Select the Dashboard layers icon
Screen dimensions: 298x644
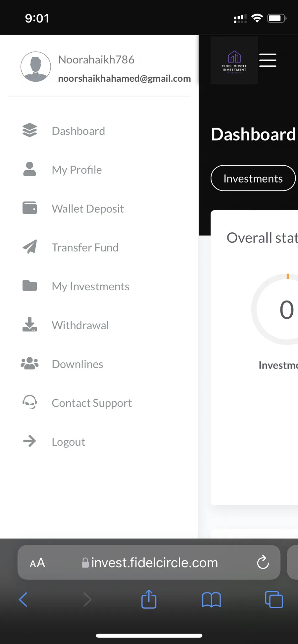pyautogui.click(x=29, y=130)
